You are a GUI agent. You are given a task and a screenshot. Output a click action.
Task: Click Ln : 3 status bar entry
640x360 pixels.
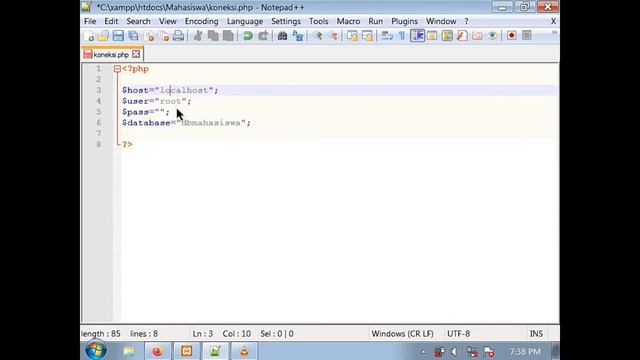click(x=203, y=334)
